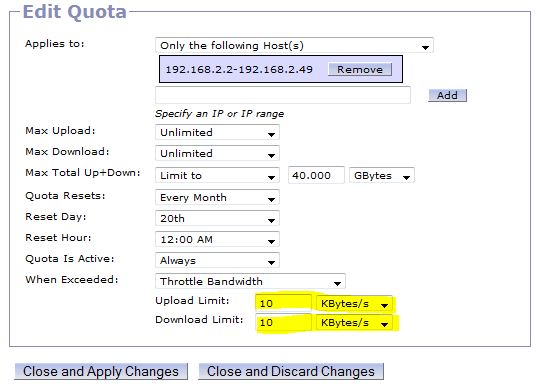Open the Applies to host dropdown
Viewport: 537px width, 386px height.
(x=294, y=46)
